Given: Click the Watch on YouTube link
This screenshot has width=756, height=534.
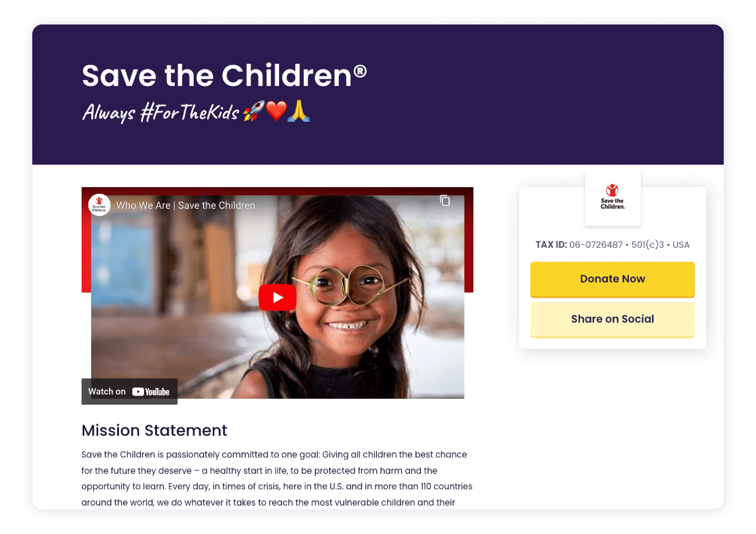Looking at the screenshot, I should pos(129,392).
